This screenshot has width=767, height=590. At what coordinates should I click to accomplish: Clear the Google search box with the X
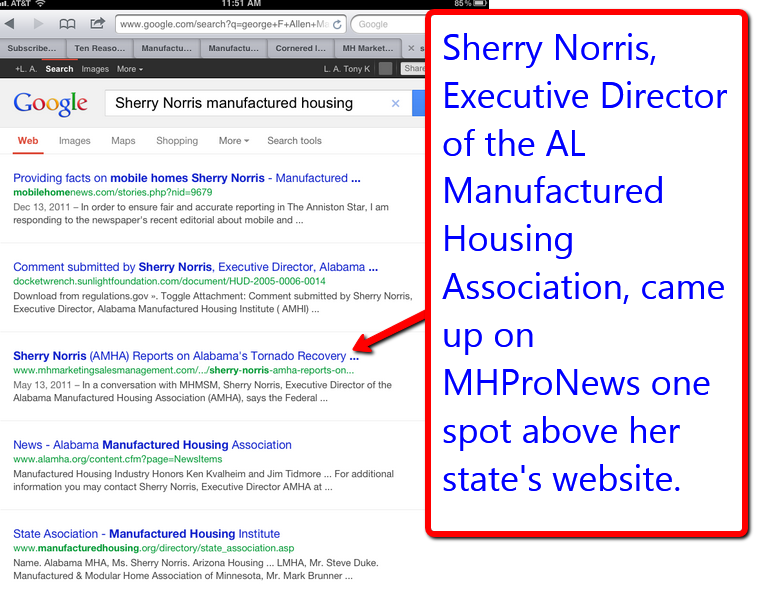click(395, 103)
